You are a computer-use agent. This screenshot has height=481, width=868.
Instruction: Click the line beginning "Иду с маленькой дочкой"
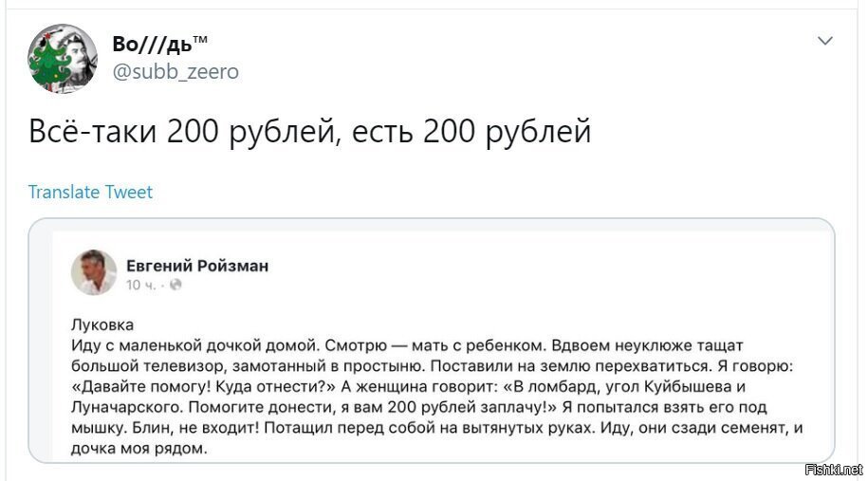point(407,345)
